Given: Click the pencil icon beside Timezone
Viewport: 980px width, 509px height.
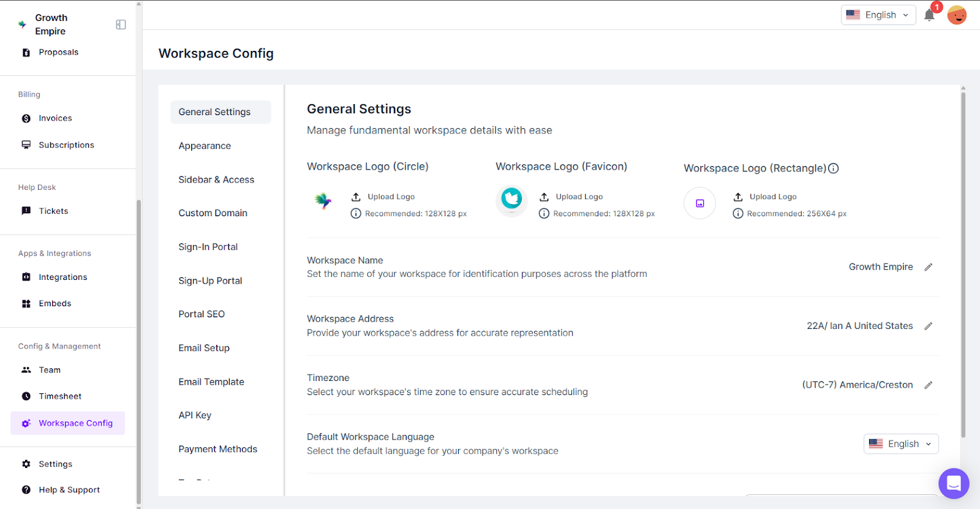Looking at the screenshot, I should [x=928, y=385].
